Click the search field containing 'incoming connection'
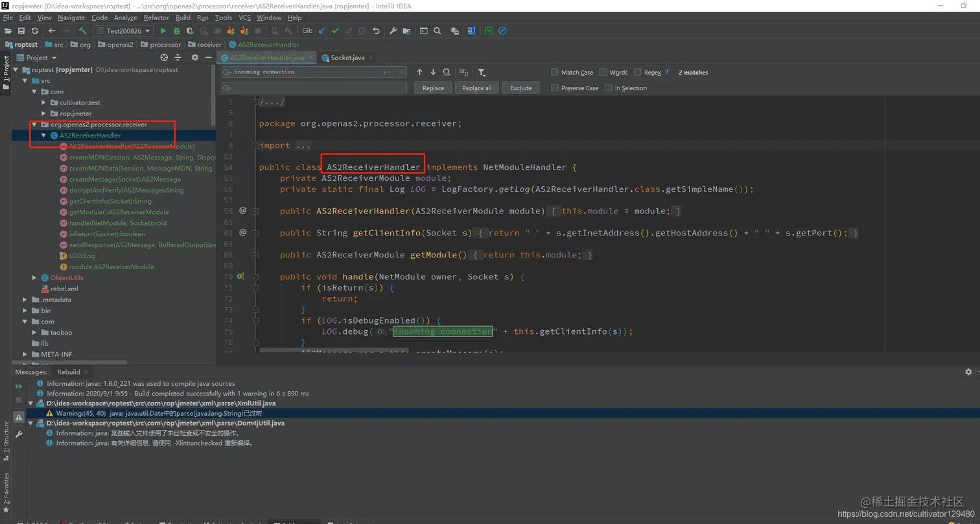This screenshot has width=980, height=524. [x=314, y=72]
